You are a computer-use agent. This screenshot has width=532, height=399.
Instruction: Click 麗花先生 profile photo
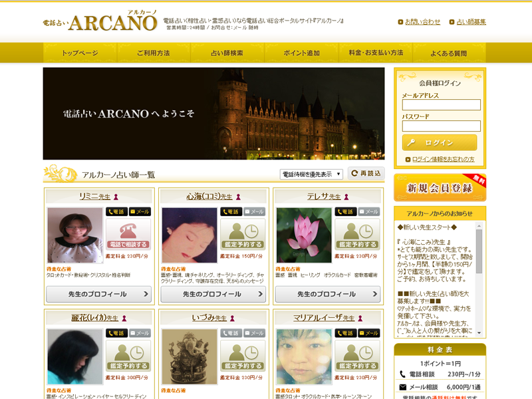point(75,356)
